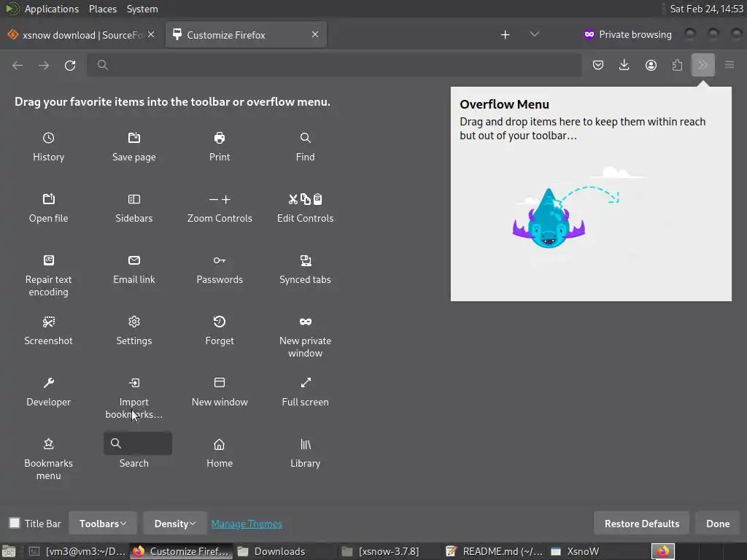This screenshot has width=747, height=560.
Task: Switch to vm3 terminal in taskbar
Action: tap(79, 551)
